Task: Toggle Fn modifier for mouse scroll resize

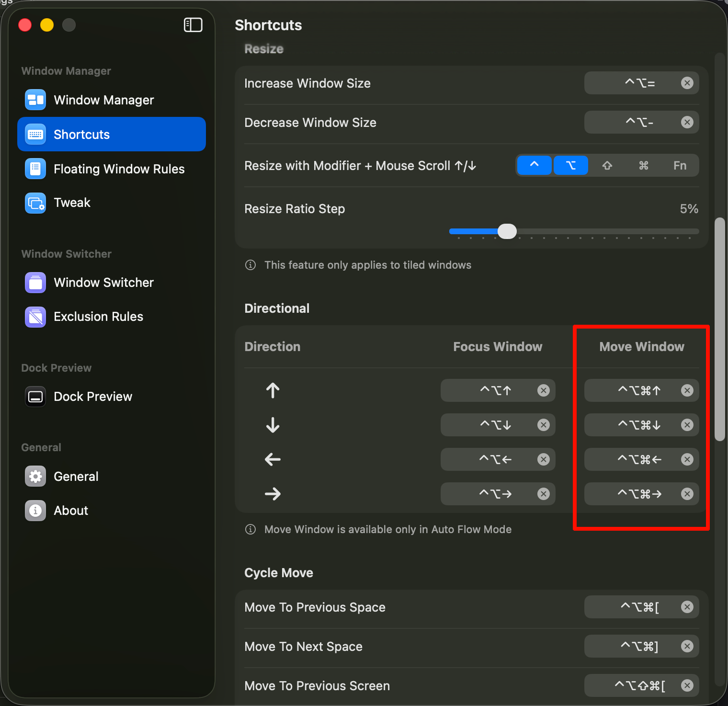Action: (680, 165)
